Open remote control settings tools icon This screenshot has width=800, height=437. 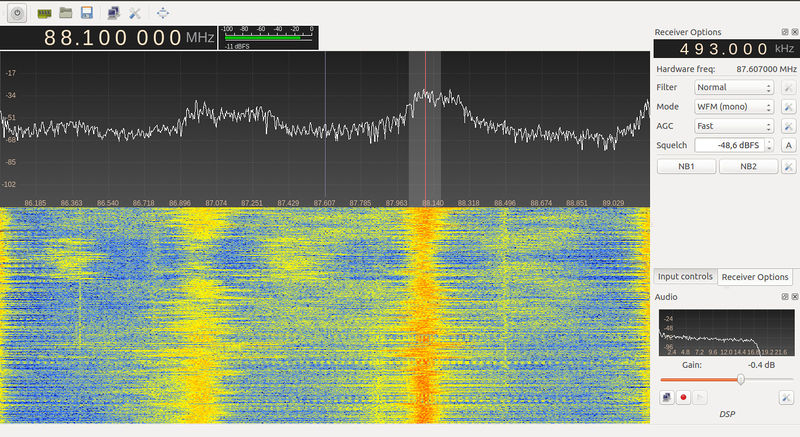[x=135, y=12]
